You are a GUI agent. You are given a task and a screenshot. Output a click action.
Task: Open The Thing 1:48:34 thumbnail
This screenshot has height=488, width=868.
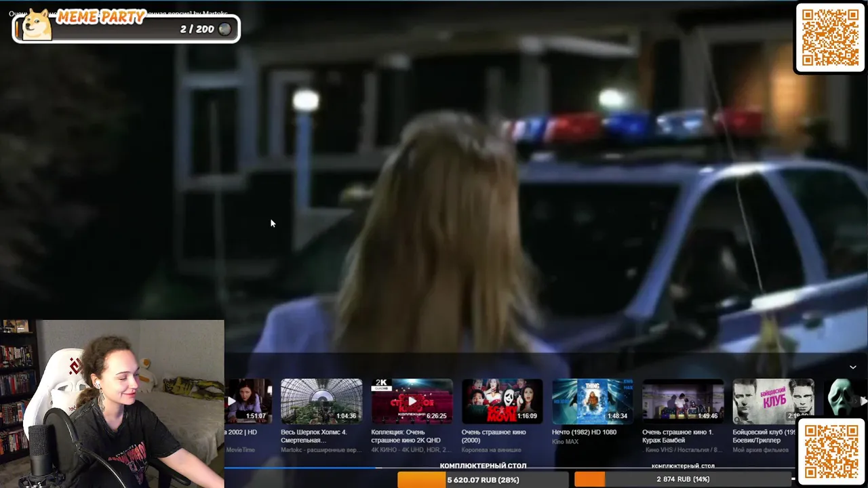coord(593,401)
